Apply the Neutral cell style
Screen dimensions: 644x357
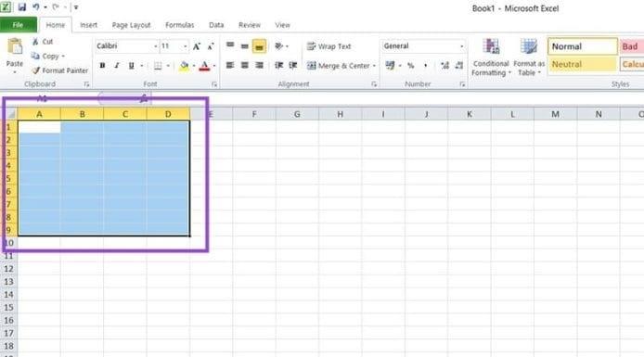click(583, 64)
